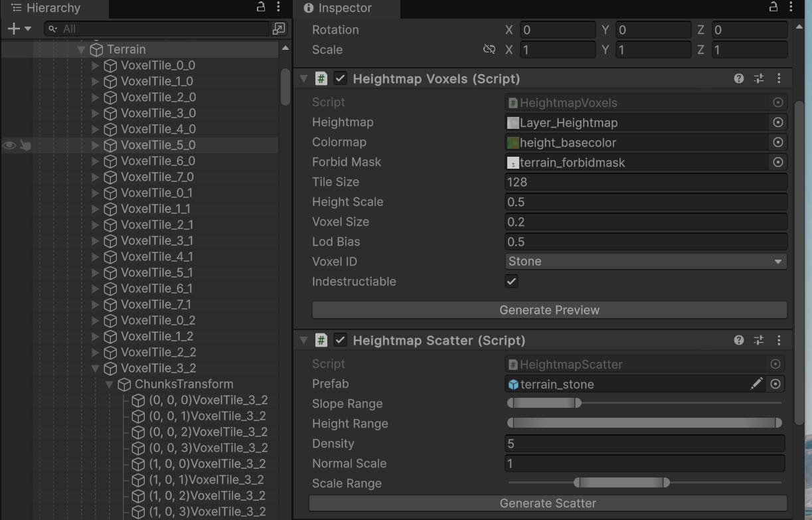Image resolution: width=812 pixels, height=520 pixels.
Task: Open the Voxel ID dropdown
Action: point(645,261)
